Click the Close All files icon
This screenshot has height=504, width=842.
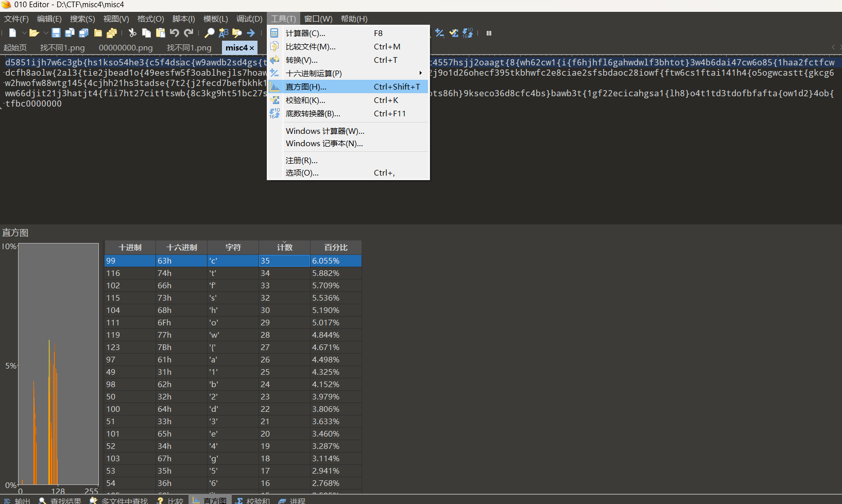pos(112,33)
